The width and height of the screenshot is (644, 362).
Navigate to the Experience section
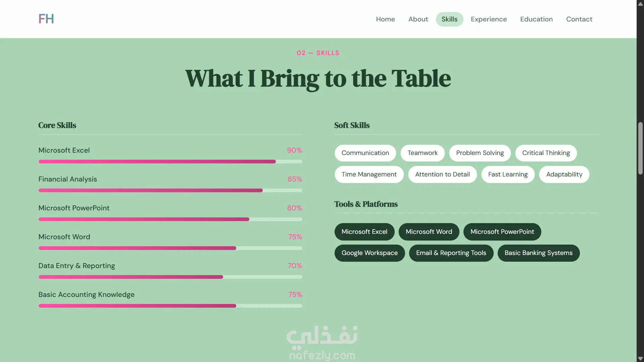489,19
